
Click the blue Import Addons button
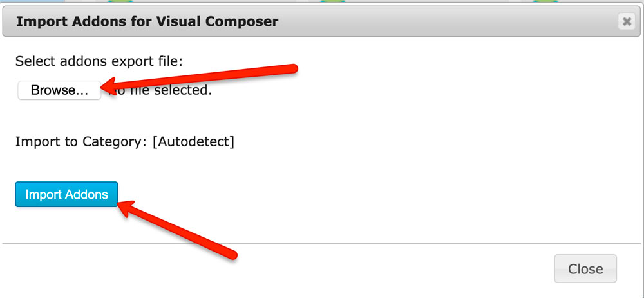(x=66, y=194)
